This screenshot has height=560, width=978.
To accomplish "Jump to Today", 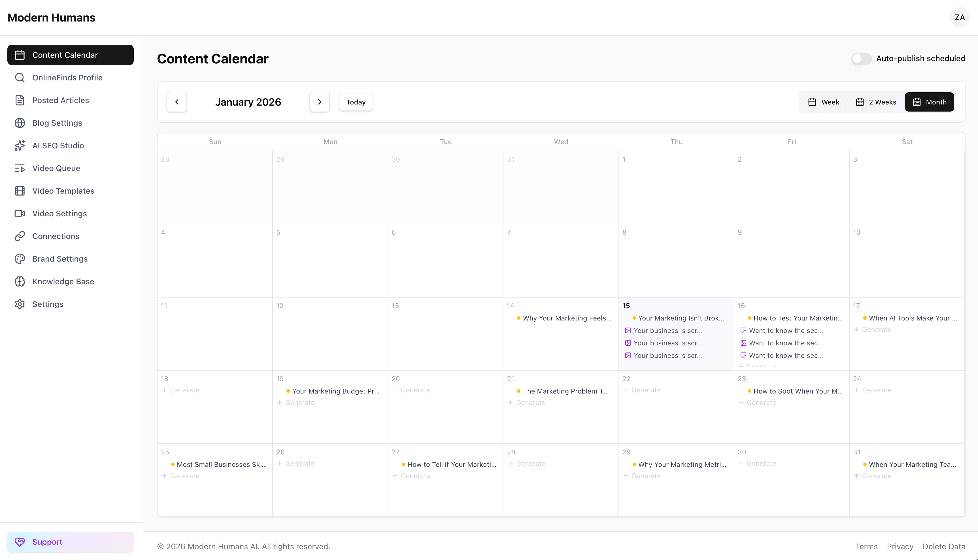I will pyautogui.click(x=355, y=102).
